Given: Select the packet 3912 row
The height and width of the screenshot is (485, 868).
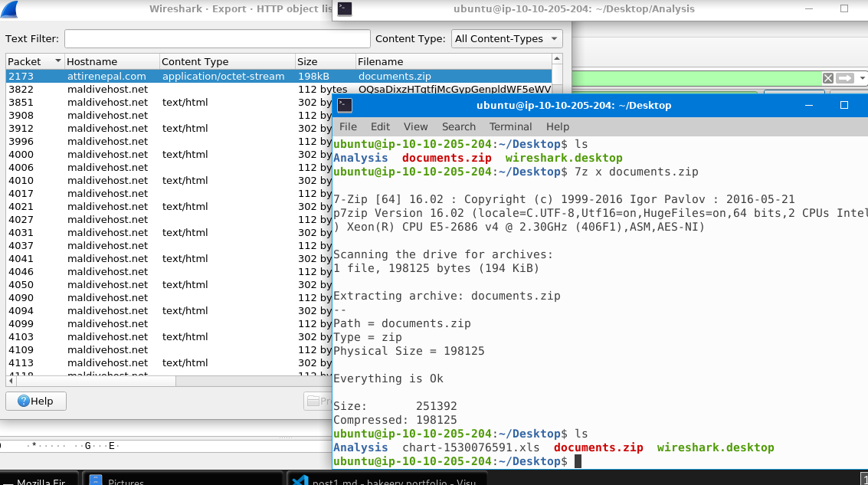Looking at the screenshot, I should pyautogui.click(x=169, y=129).
